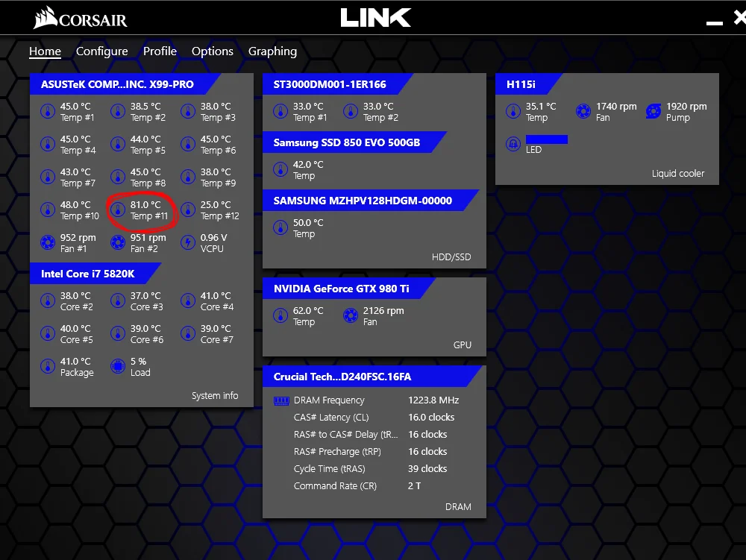Click the H115i radiator fan icon
This screenshot has height=560, width=746.
pyautogui.click(x=583, y=111)
